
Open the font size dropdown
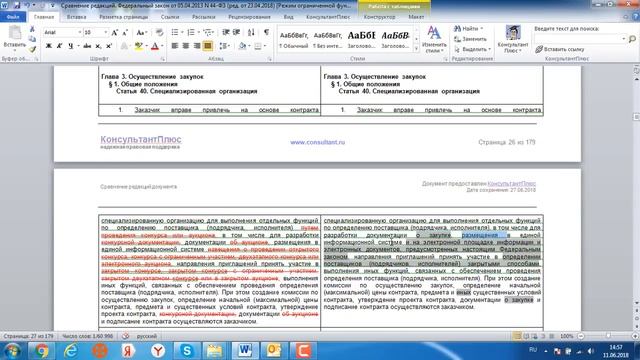coord(106,32)
